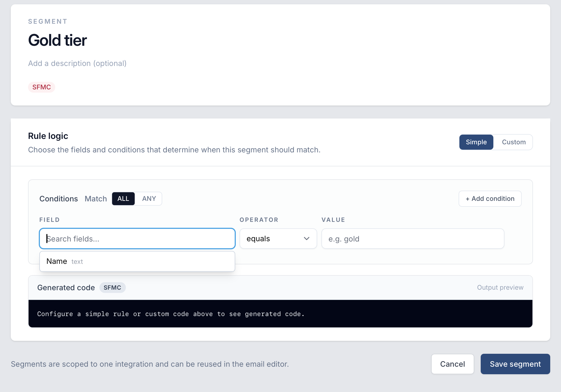Image resolution: width=561 pixels, height=392 pixels.
Task: Click the SFMC tag beside Generated code
Action: (112, 287)
